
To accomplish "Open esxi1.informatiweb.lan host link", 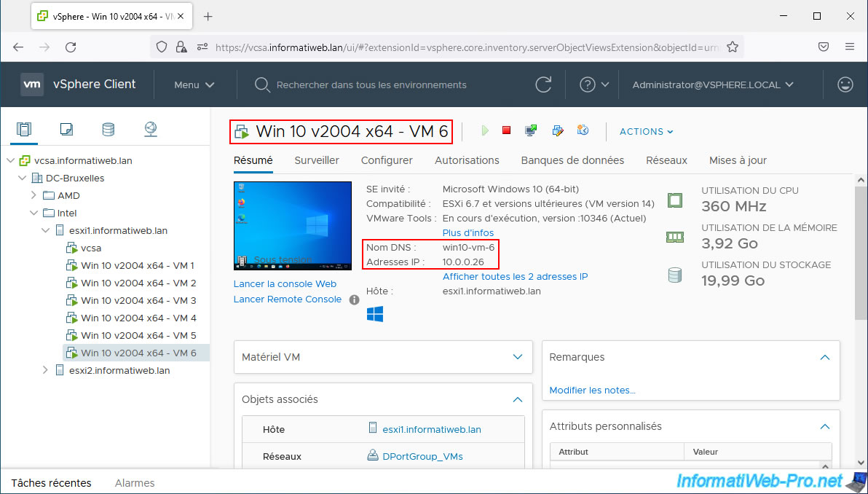I will [432, 429].
